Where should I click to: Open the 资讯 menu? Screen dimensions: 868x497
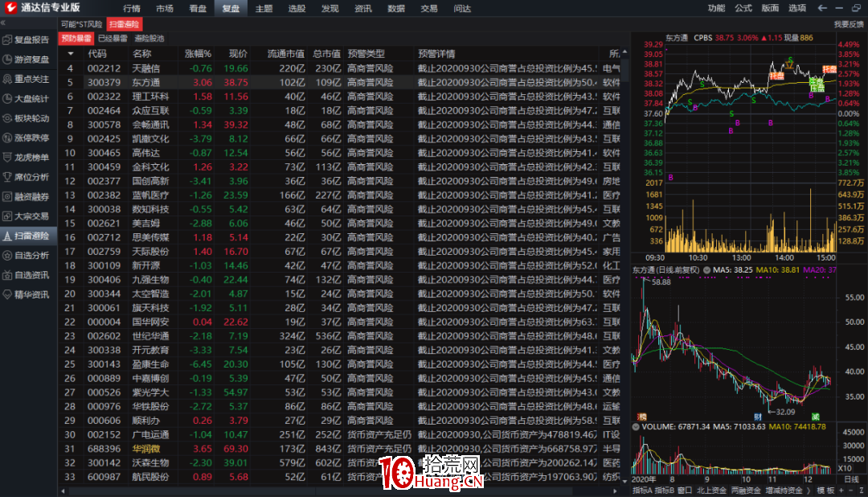(x=363, y=8)
